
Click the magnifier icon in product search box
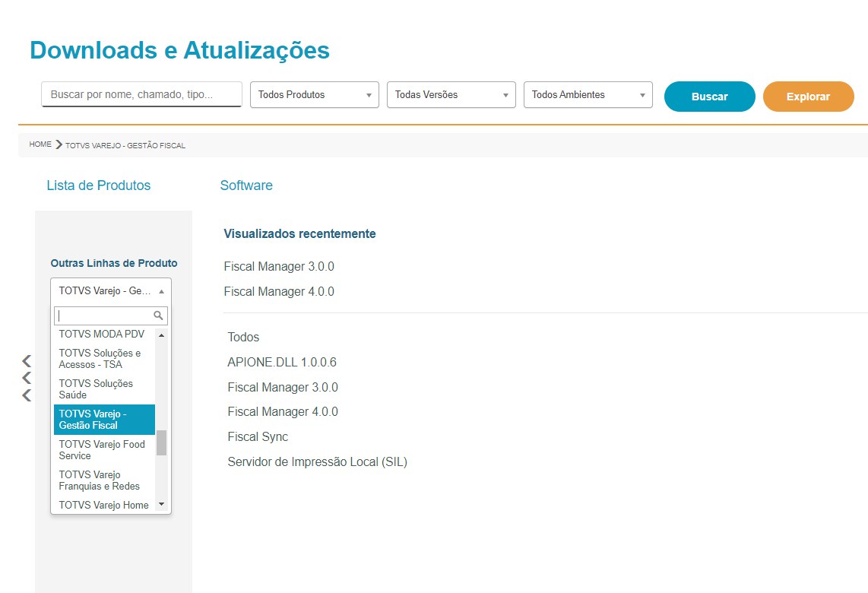coord(158,316)
